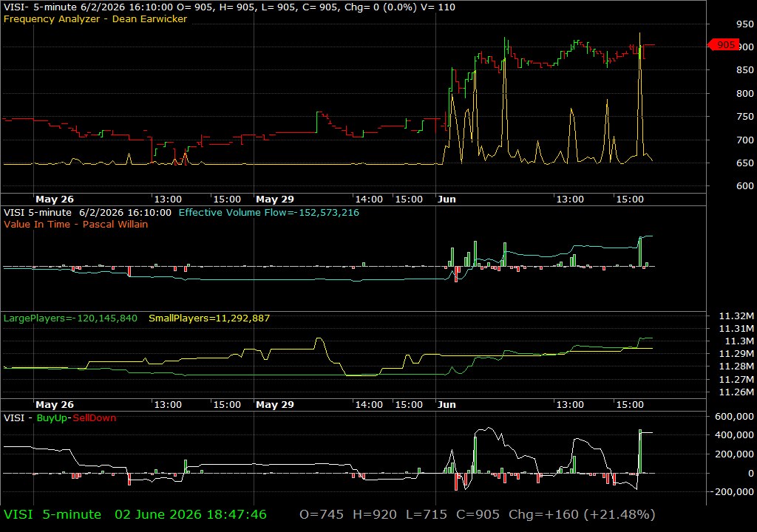This screenshot has height=532, width=757.
Task: Click the 11.26M axis label
Action: pyautogui.click(x=736, y=392)
